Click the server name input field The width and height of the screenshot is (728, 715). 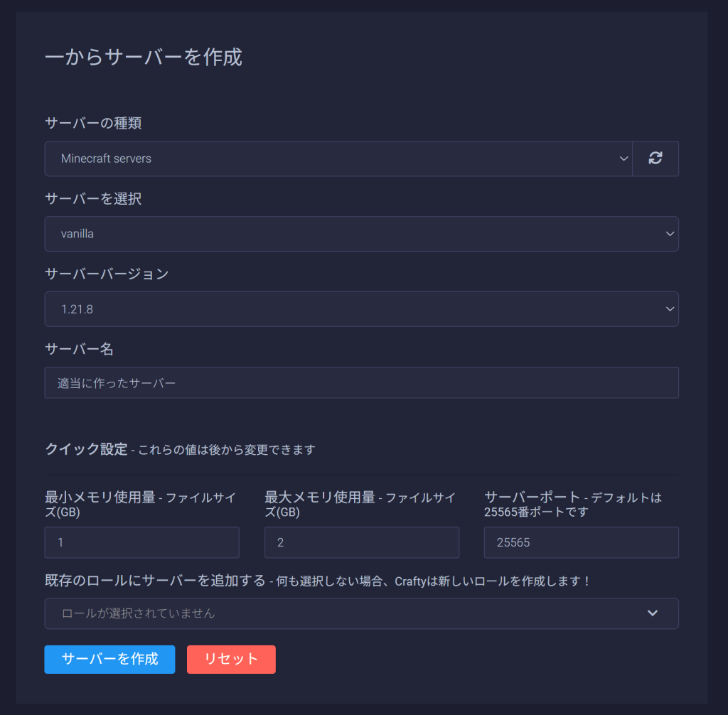coord(361,383)
